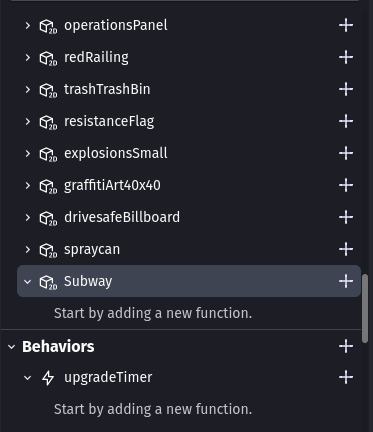Collapse the upgradeTimer behavior
The height and width of the screenshot is (432, 373).
pyautogui.click(x=28, y=378)
